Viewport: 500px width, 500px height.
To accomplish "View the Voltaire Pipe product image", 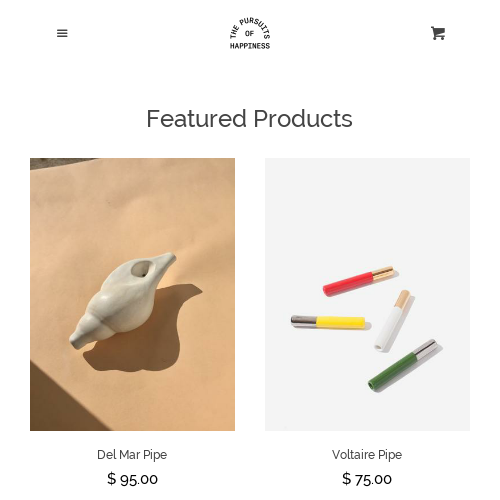I will click(x=367, y=294).
